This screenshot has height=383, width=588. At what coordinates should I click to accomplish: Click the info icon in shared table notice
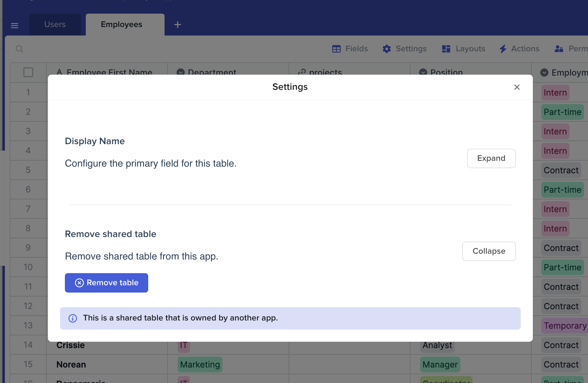point(73,318)
